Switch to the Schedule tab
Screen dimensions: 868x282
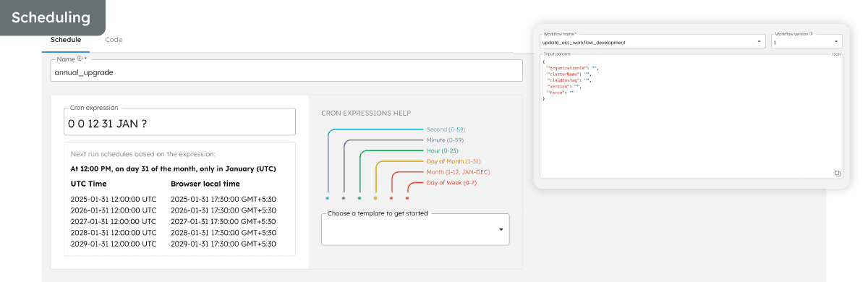click(x=66, y=40)
